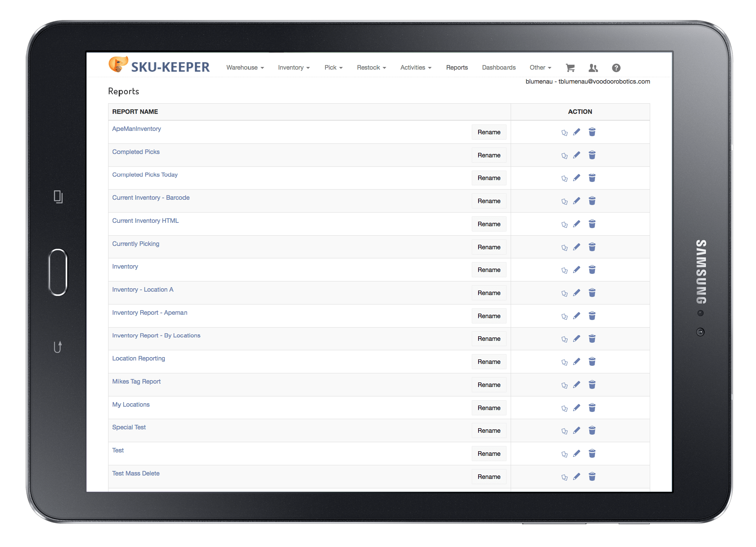Delete the Test Mass Delete report via trash icon
Image resolution: width=756 pixels, height=547 pixels.
[x=592, y=476]
